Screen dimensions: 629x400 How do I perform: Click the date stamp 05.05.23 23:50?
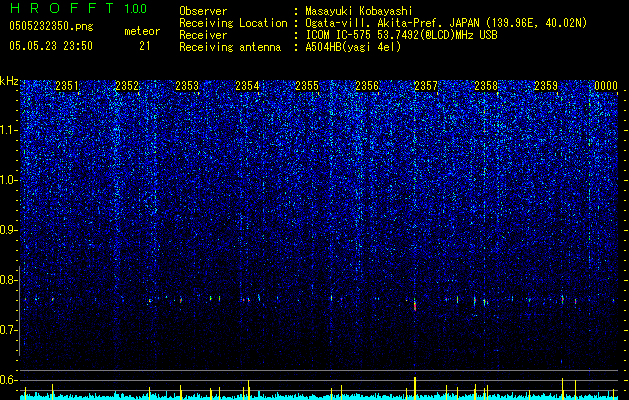[x=51, y=46]
